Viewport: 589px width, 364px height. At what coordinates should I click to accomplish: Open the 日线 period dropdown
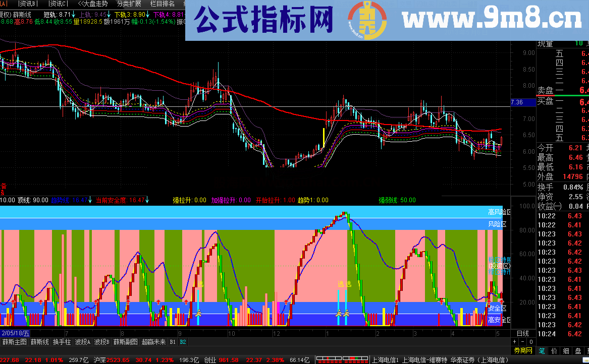(x=523, y=334)
